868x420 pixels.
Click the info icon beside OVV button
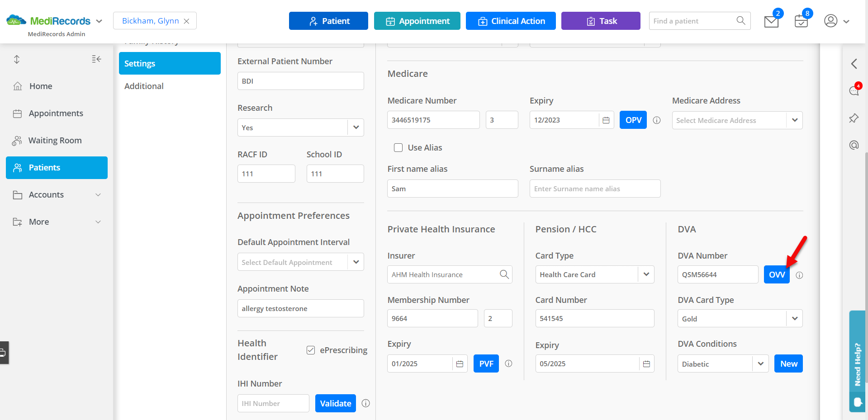(x=799, y=275)
